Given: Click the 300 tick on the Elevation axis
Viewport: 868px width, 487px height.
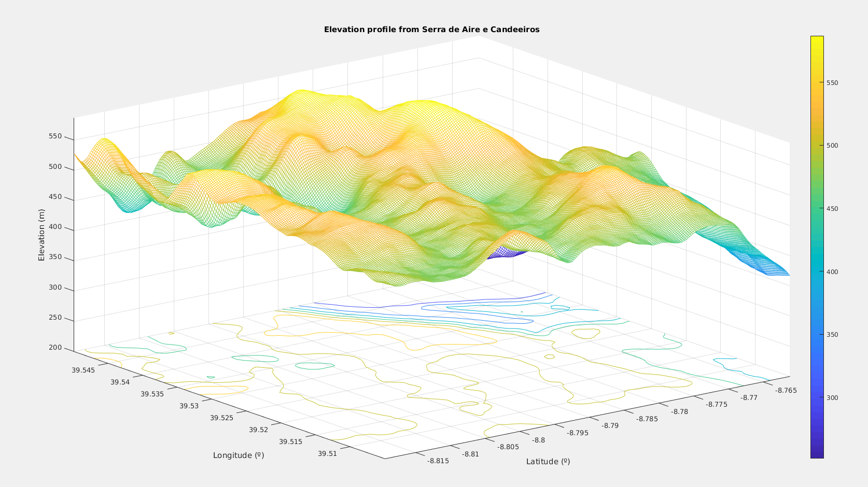Looking at the screenshot, I should pos(55,288).
